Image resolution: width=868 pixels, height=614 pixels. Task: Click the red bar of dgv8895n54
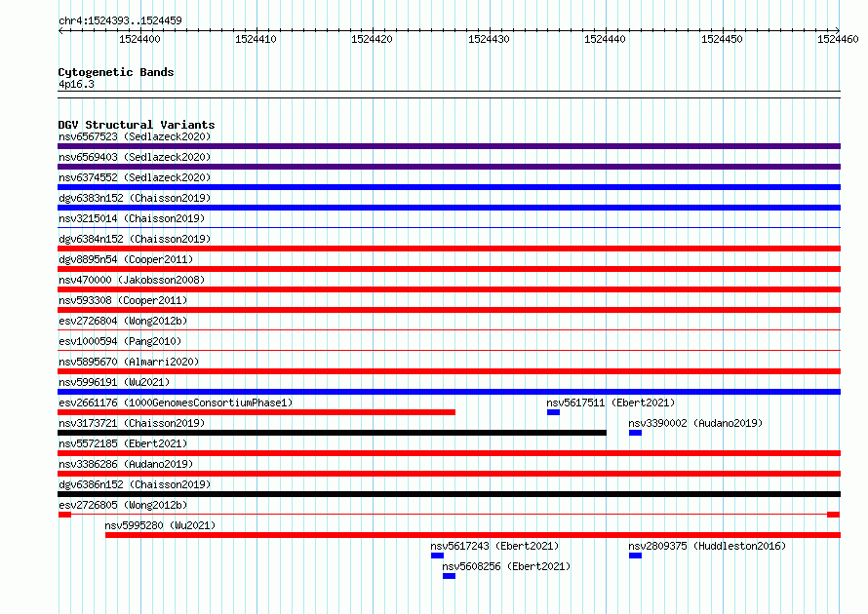449,269
